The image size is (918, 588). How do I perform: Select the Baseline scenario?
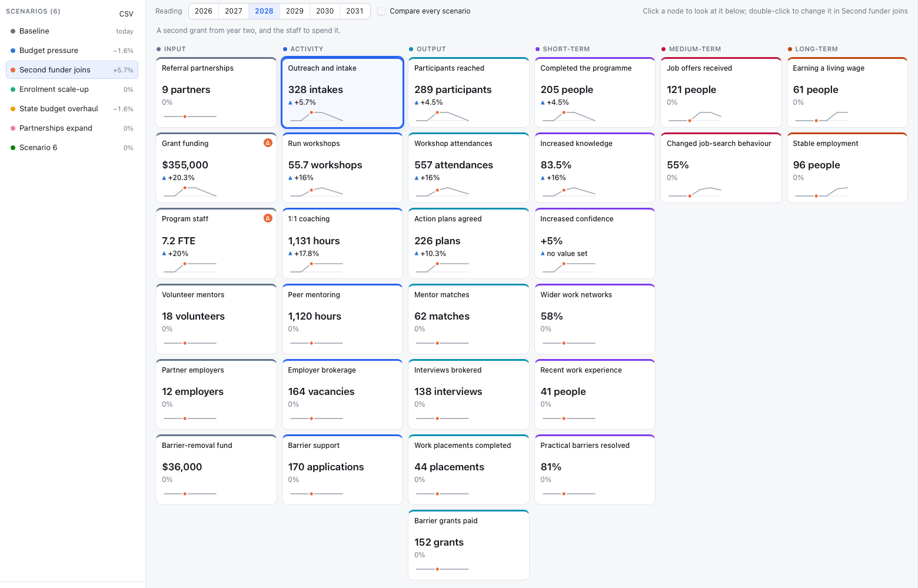click(72, 31)
